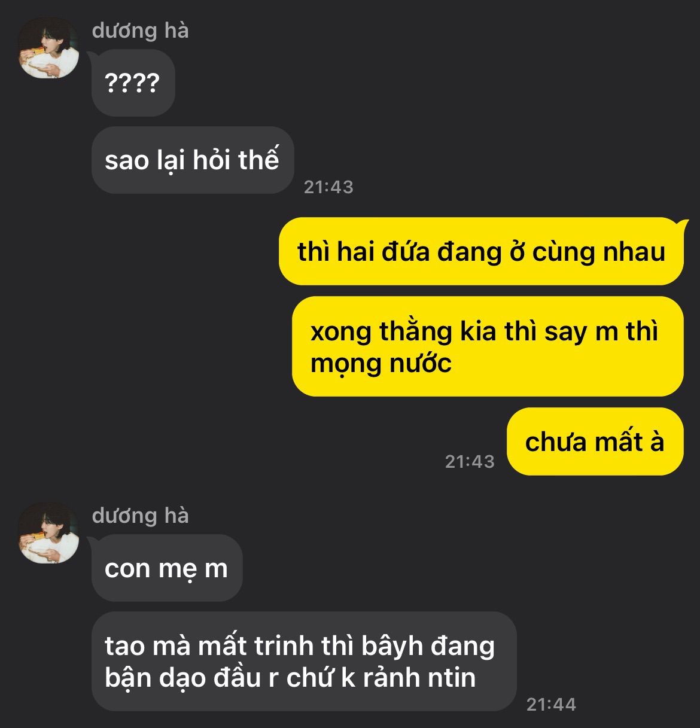Tap dương hà's avatar beside 'con mẹ m'
The image size is (700, 728).
[48, 533]
